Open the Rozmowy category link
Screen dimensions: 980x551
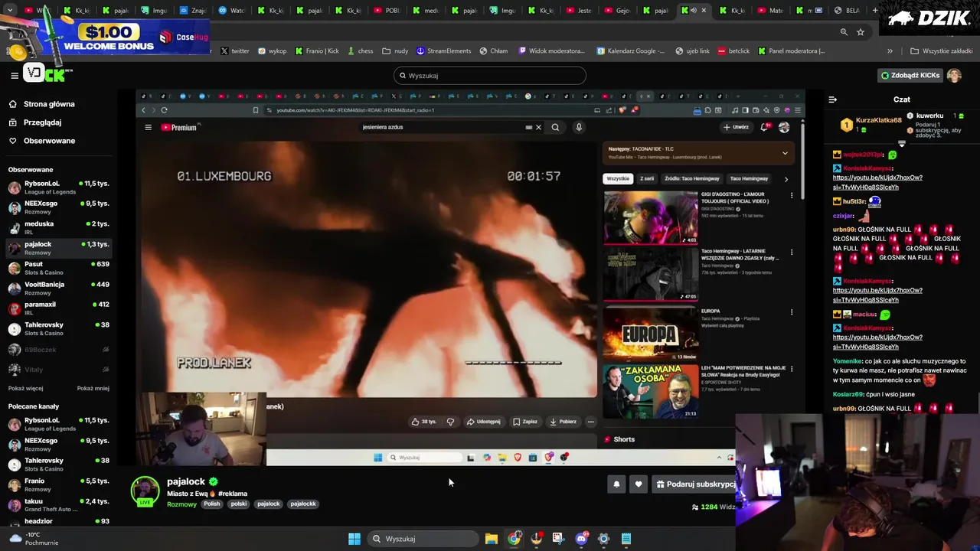[x=181, y=504]
